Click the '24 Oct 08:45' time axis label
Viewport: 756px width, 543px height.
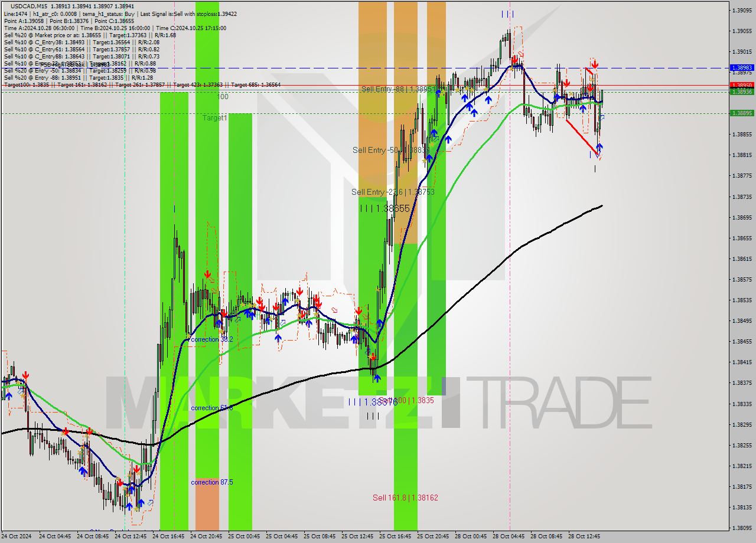pyautogui.click(x=93, y=537)
